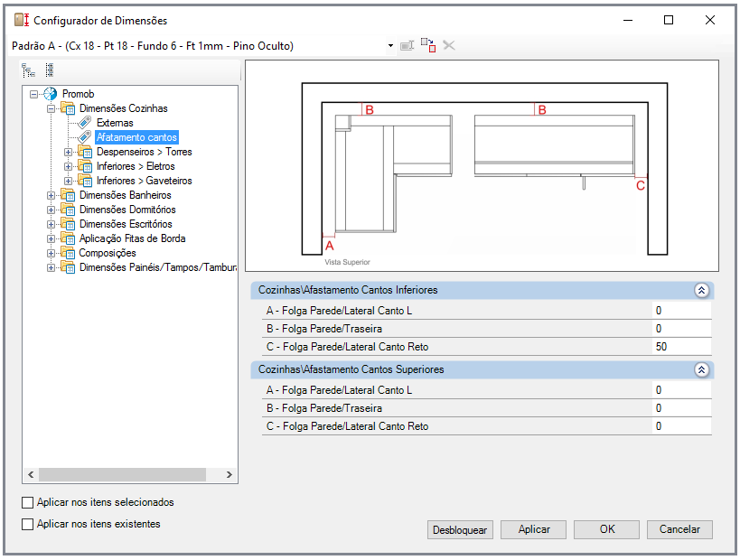
Task: Click the expand tree icon above the tree
Action: [x=29, y=70]
